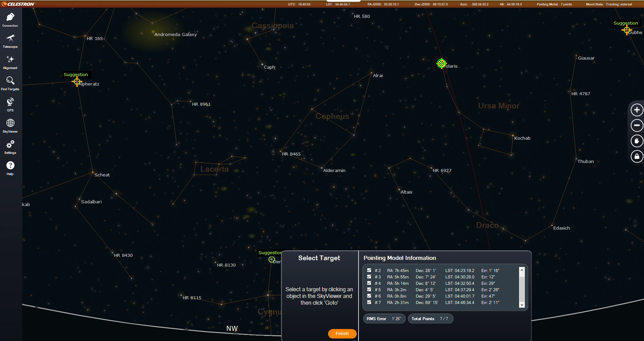Image resolution: width=644 pixels, height=341 pixels.
Task: Select the star HR 6927
Action: click(x=442, y=170)
